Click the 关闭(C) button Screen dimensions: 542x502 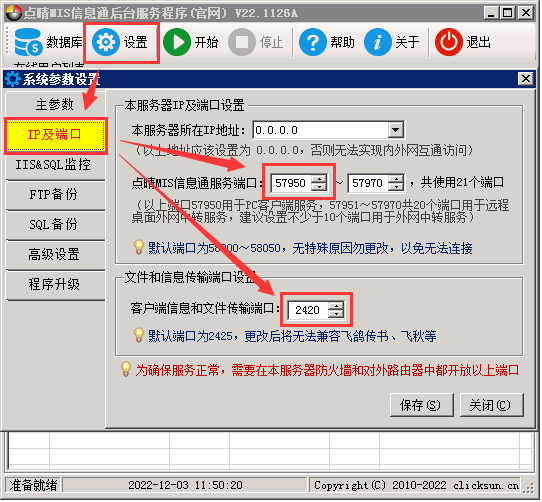click(491, 405)
